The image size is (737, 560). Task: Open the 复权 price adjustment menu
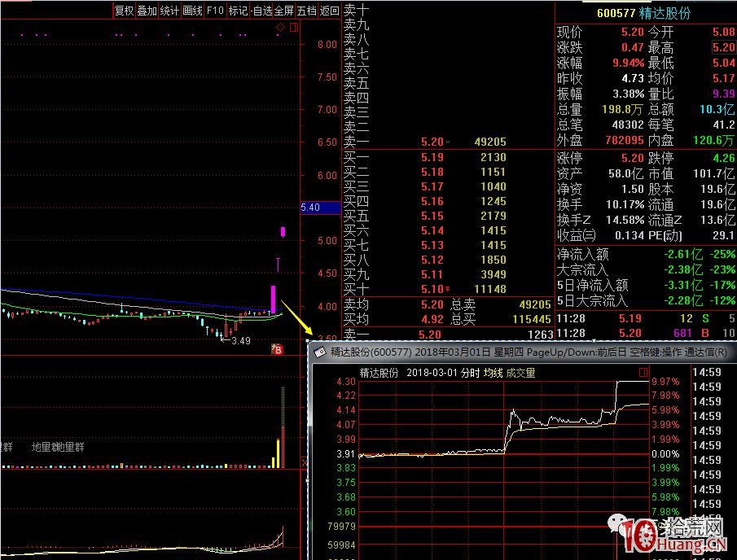(x=124, y=11)
